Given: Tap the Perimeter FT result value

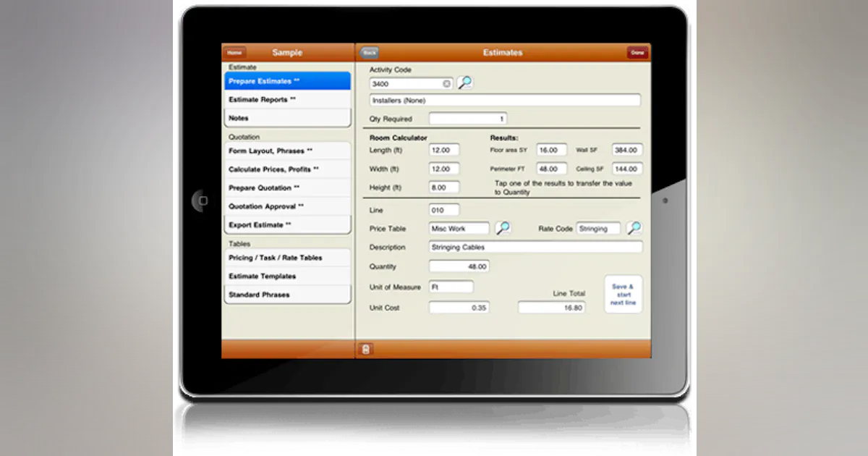Looking at the screenshot, I should pos(552,169).
